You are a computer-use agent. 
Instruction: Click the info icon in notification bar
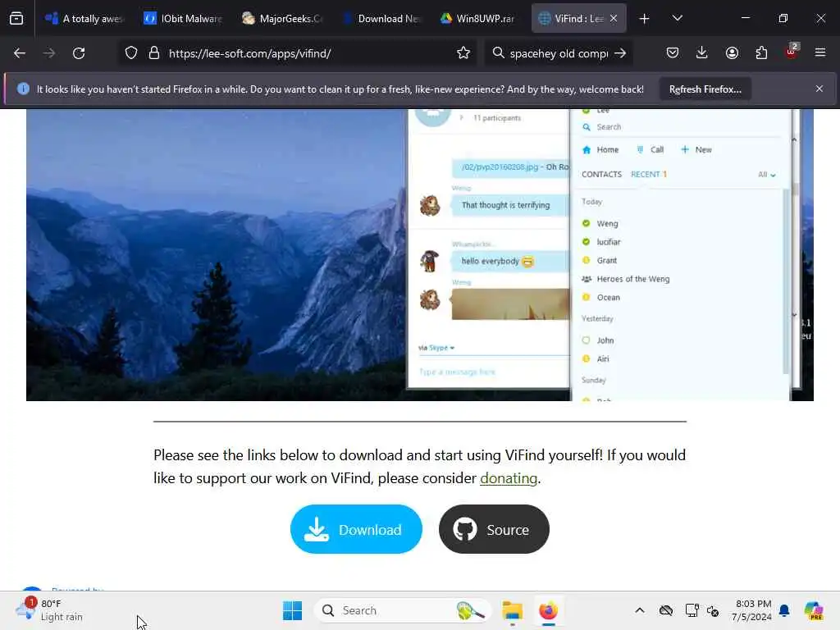point(23,89)
